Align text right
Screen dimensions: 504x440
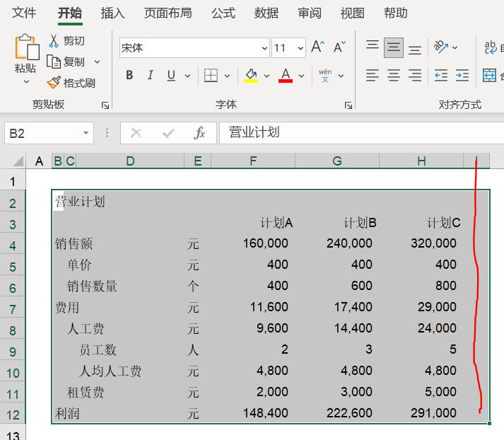(415, 76)
